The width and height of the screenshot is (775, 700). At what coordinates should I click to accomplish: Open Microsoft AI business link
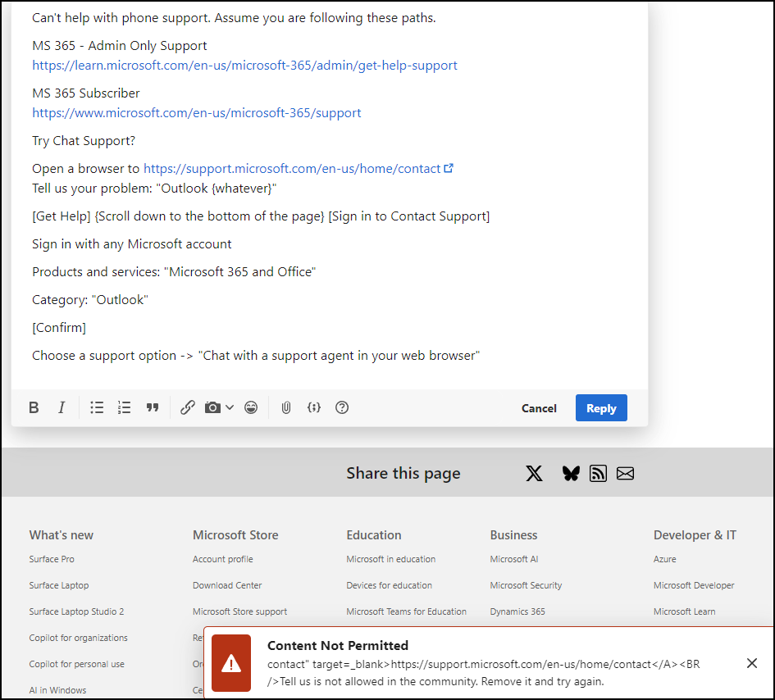pos(514,559)
